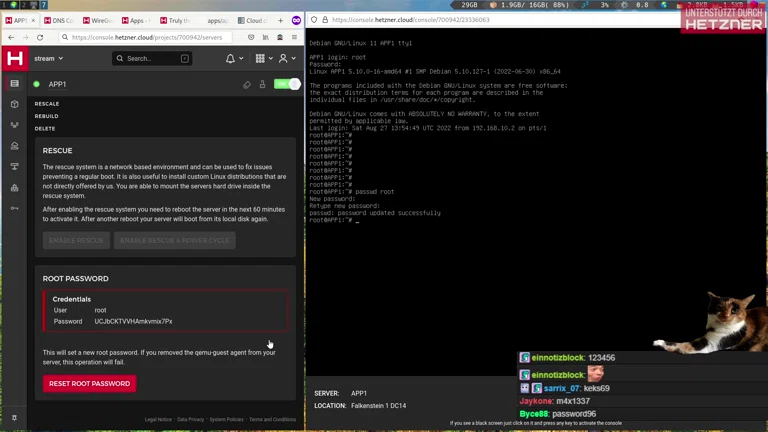The height and width of the screenshot is (432, 768).
Task: Expand the user account dropdown
Action: (x=287, y=59)
